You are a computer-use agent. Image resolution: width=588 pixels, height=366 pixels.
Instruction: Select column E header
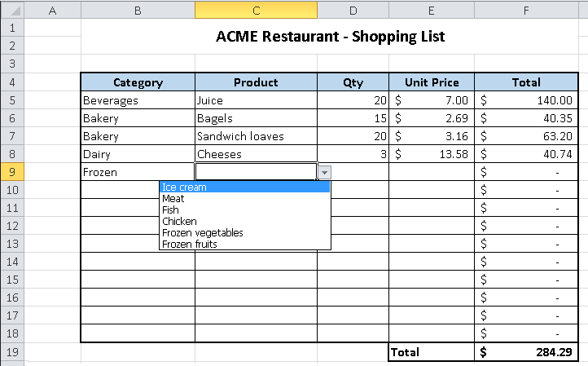click(x=432, y=11)
